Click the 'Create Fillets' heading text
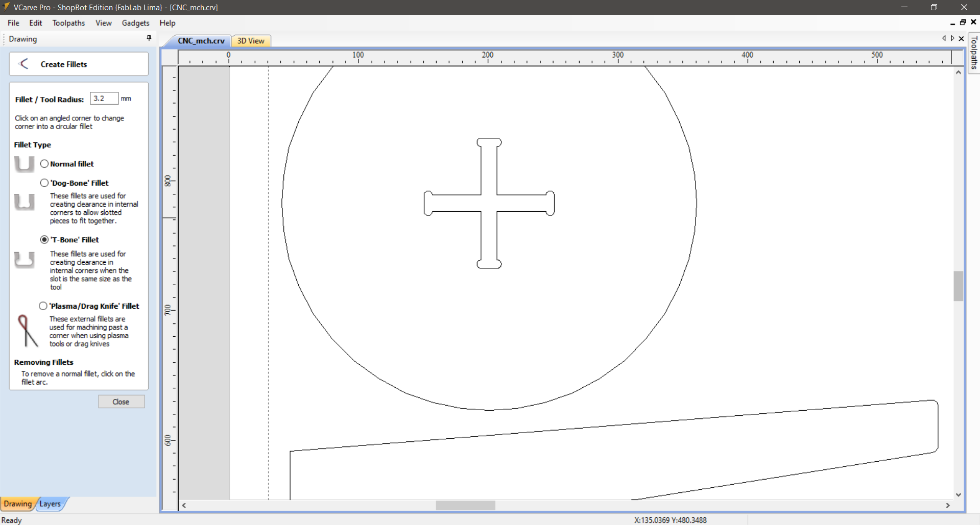The height and width of the screenshot is (525, 980). tap(64, 64)
